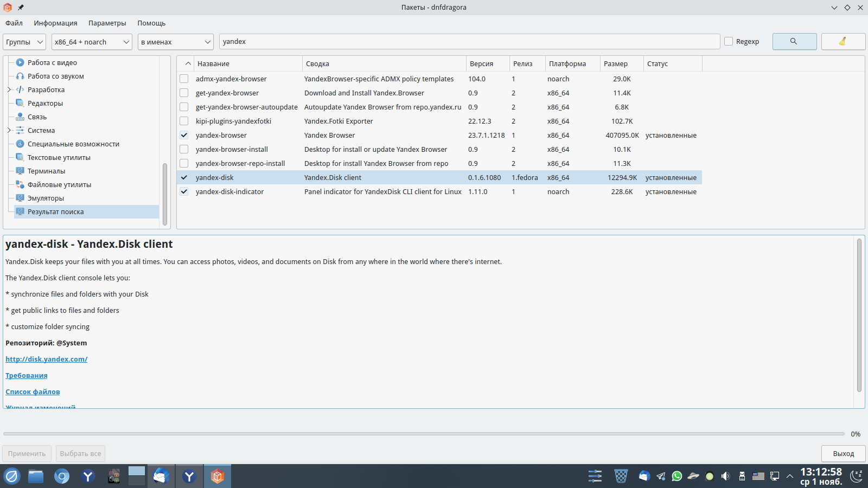Click the headphones icon for 'Работа со звуком'
Viewport: 868px width, 488px height.
tap(20, 76)
